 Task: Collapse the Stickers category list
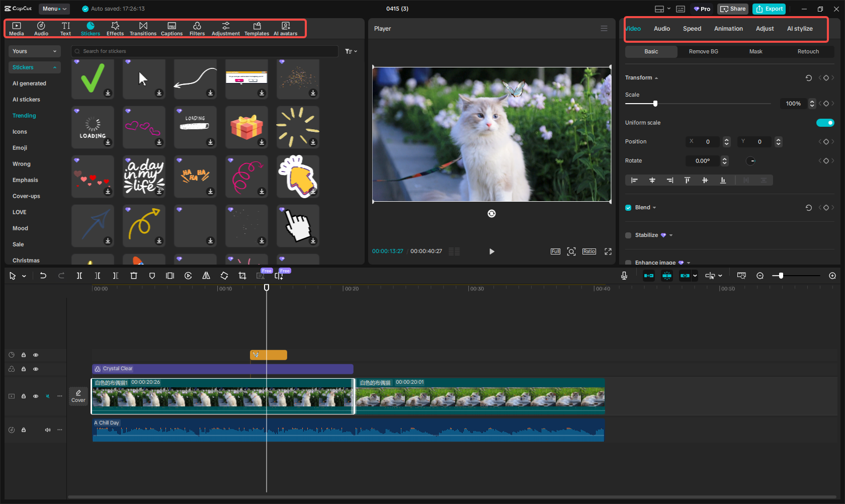54,67
